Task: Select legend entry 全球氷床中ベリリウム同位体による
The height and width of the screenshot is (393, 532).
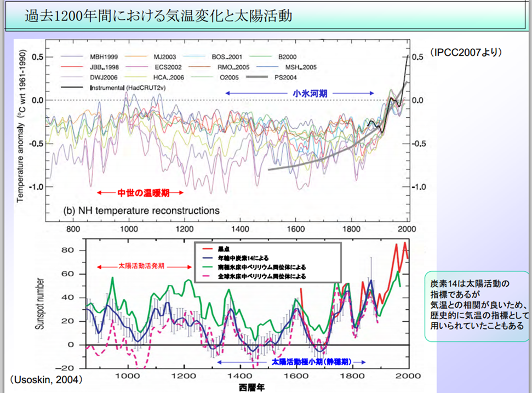Action: point(262,277)
